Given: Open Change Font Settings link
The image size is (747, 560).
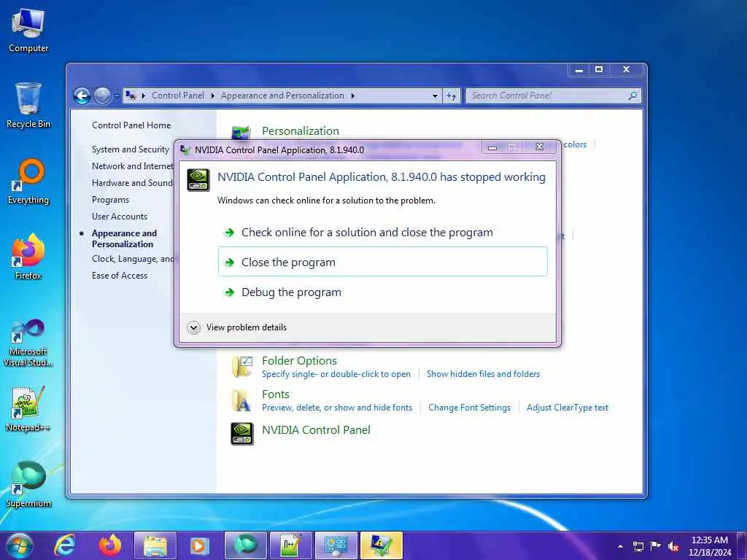Looking at the screenshot, I should coord(469,408).
